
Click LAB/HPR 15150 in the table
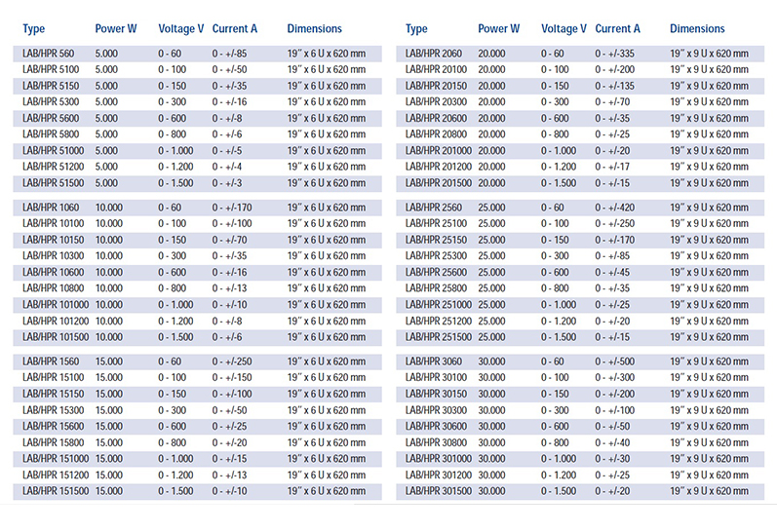53,394
